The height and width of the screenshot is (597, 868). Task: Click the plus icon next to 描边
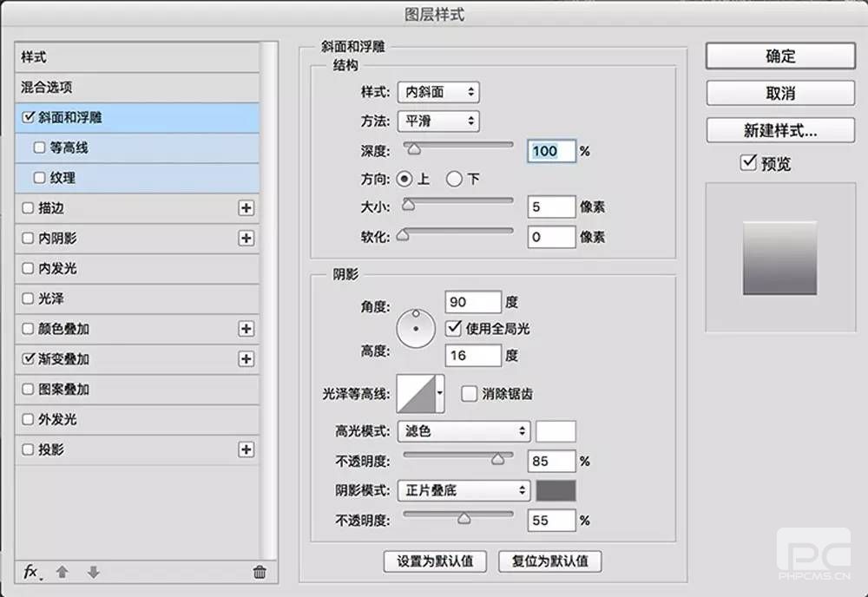[247, 208]
